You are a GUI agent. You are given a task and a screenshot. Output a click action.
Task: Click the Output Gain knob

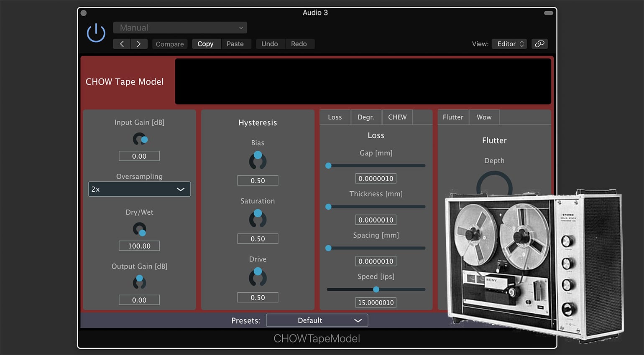coord(140,283)
